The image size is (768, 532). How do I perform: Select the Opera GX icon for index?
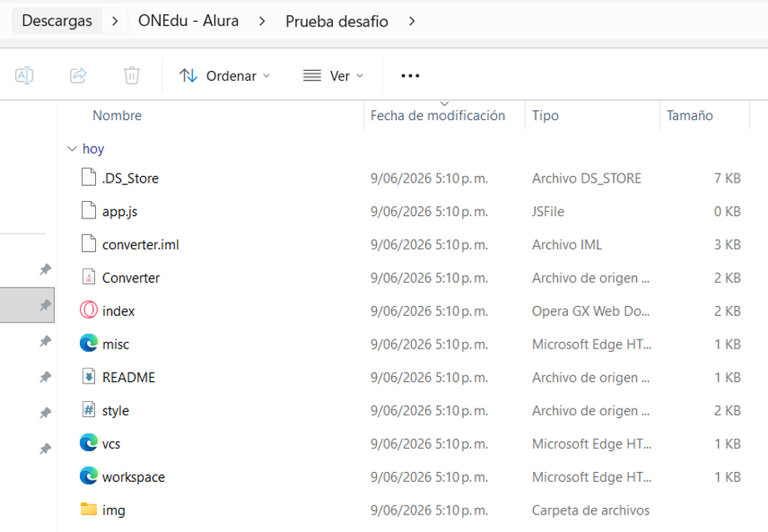[88, 310]
